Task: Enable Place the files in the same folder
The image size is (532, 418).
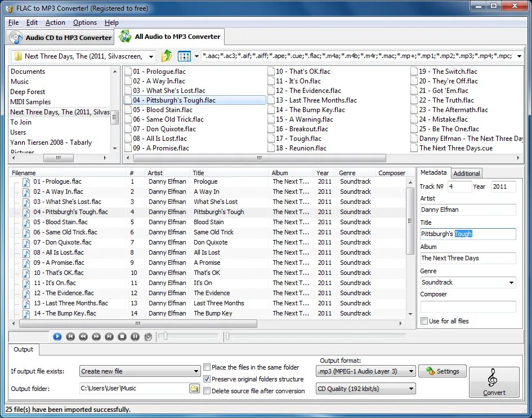Action: [x=207, y=367]
